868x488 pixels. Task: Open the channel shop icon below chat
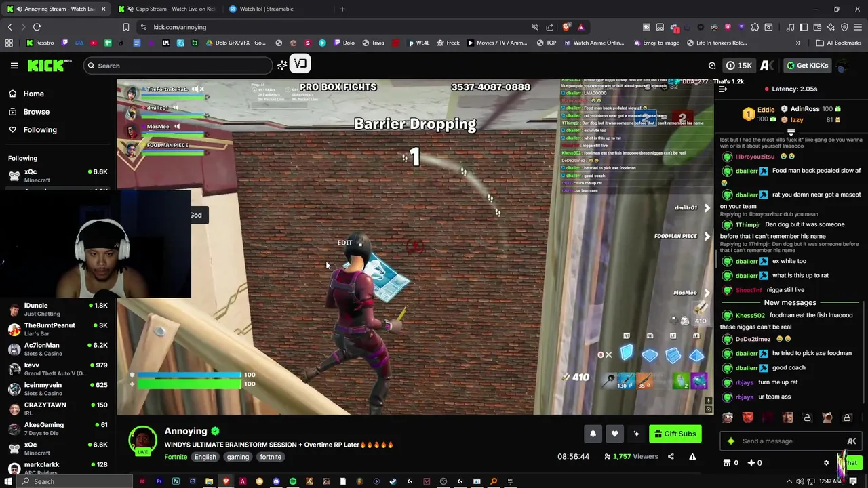coord(727,463)
